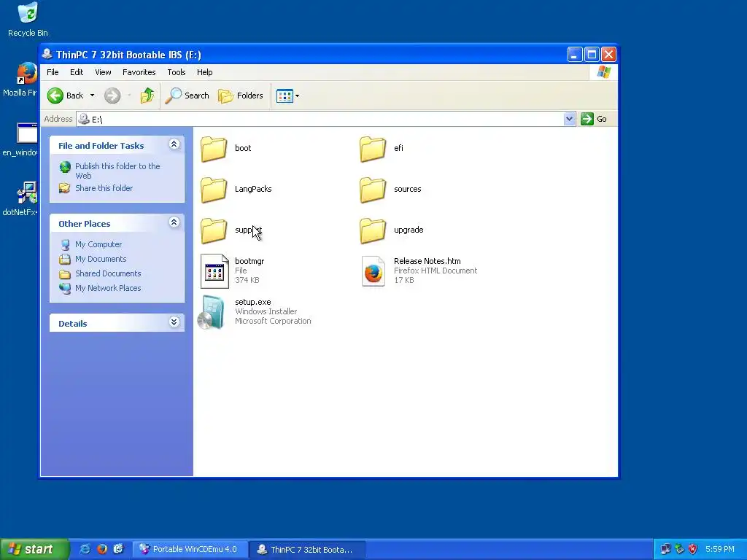The width and height of the screenshot is (747, 560).
Task: Click the 'File and Folder Tasks' heading
Action: click(x=101, y=146)
